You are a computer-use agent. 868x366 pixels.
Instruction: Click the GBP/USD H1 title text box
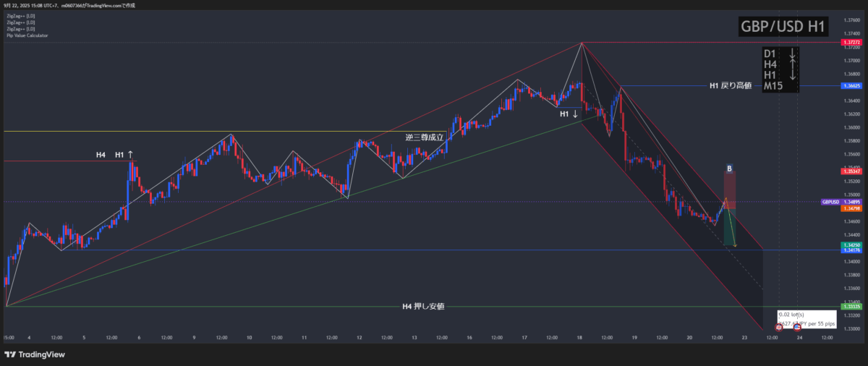pos(783,27)
